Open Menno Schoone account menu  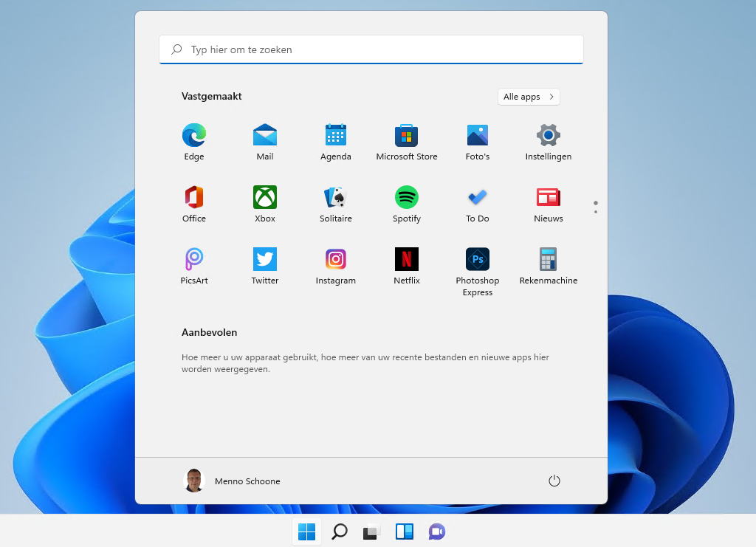pos(233,481)
